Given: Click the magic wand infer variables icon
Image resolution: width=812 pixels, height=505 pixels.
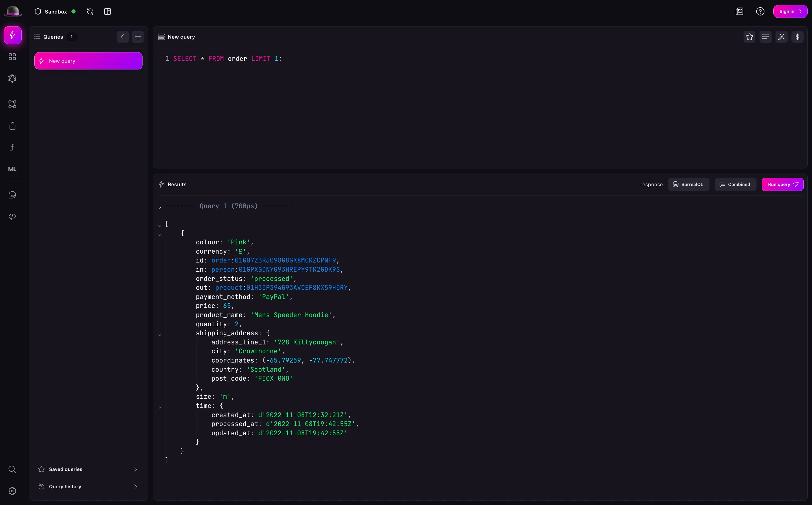Looking at the screenshot, I should [x=781, y=37].
